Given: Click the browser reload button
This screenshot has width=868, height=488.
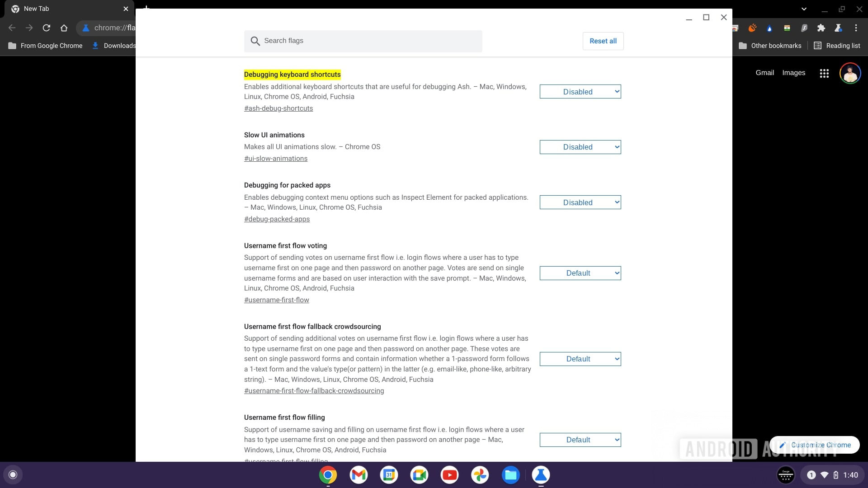Looking at the screenshot, I should point(46,28).
